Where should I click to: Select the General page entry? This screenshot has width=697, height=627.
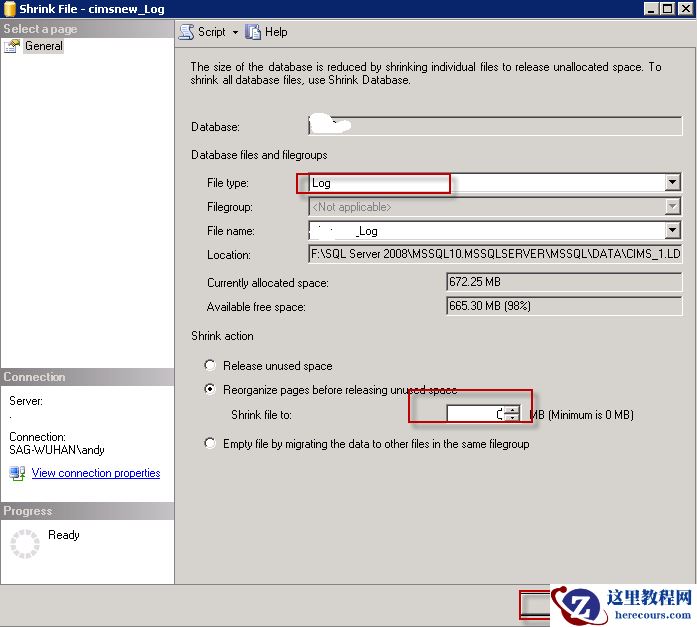click(x=44, y=46)
